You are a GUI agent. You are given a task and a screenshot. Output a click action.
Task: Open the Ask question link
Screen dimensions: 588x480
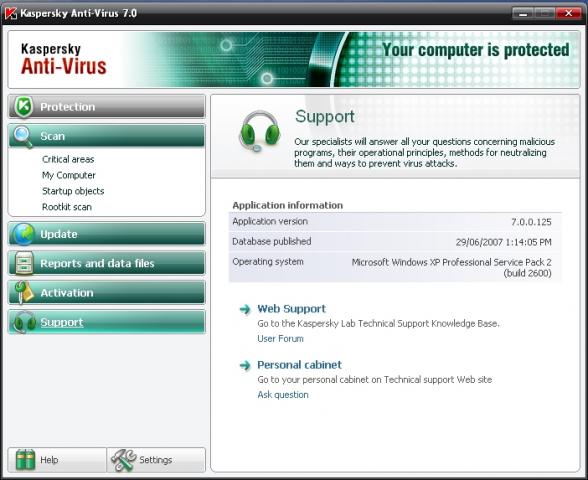[x=283, y=394]
